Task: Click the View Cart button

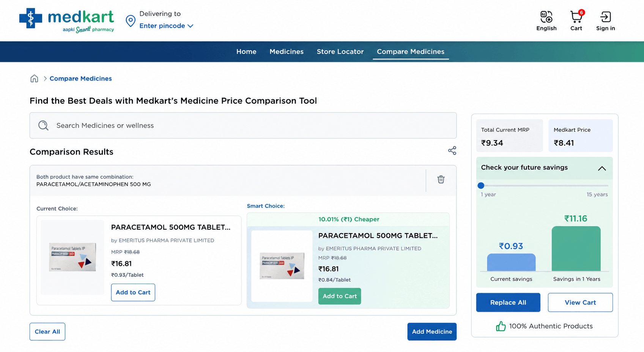Action: (x=580, y=302)
